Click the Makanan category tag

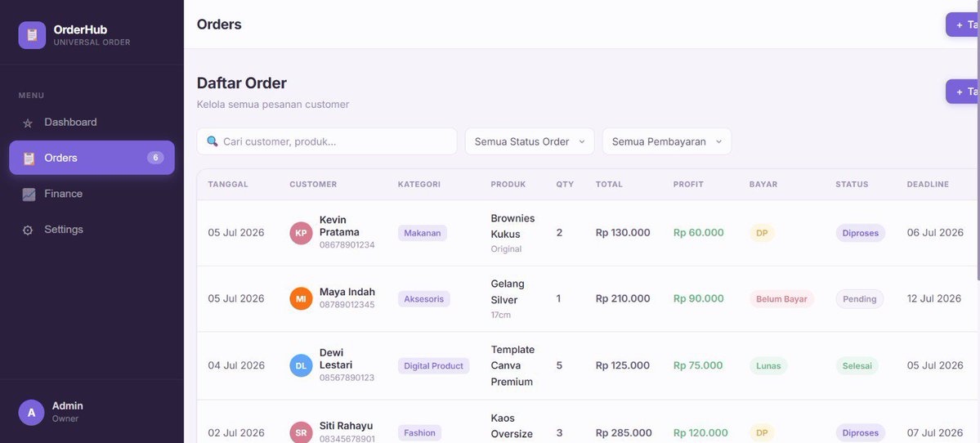click(423, 233)
